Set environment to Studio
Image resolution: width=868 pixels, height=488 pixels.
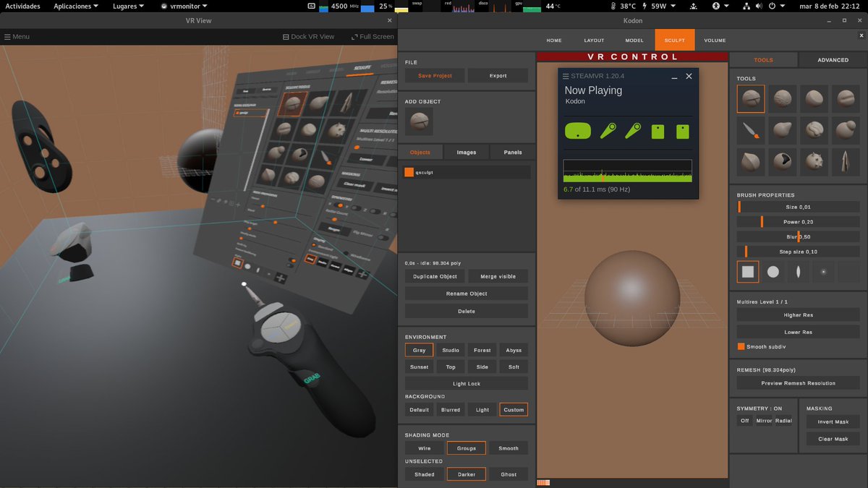point(451,350)
